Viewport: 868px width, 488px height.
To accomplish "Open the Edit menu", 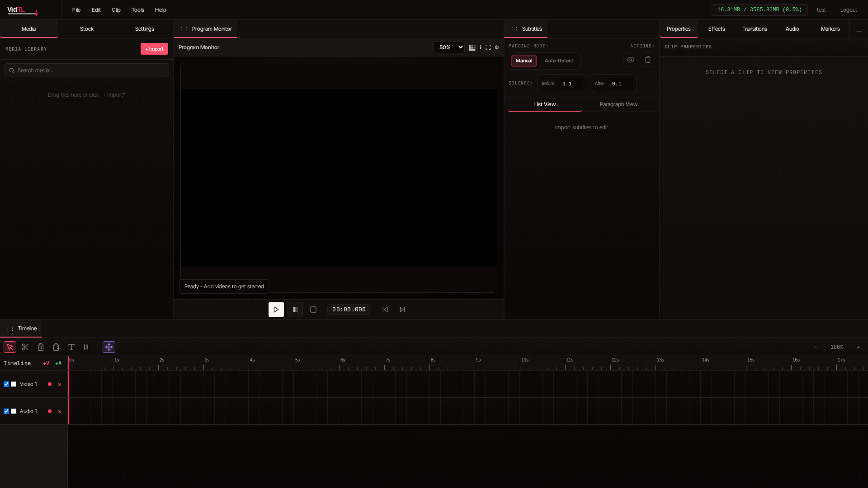I will 96,10.
